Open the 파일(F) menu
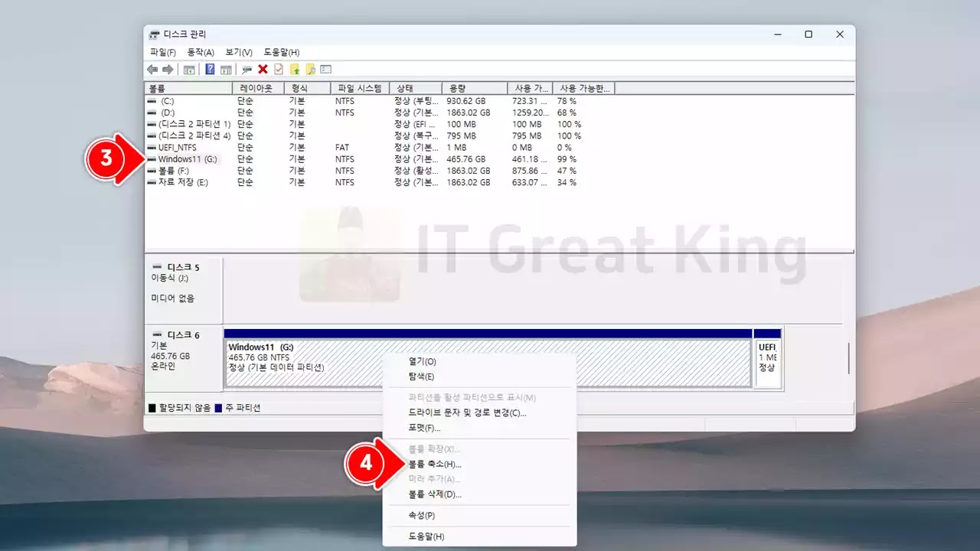This screenshot has height=551, width=980. pyautogui.click(x=162, y=52)
